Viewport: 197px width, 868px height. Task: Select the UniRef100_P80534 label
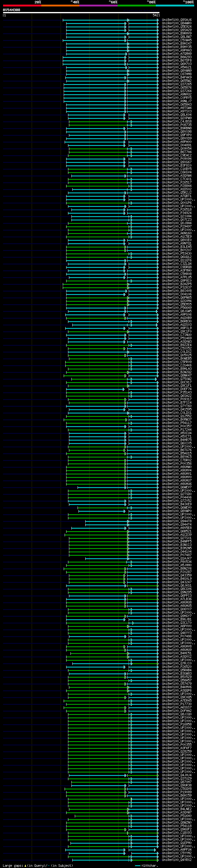coord(177,562)
